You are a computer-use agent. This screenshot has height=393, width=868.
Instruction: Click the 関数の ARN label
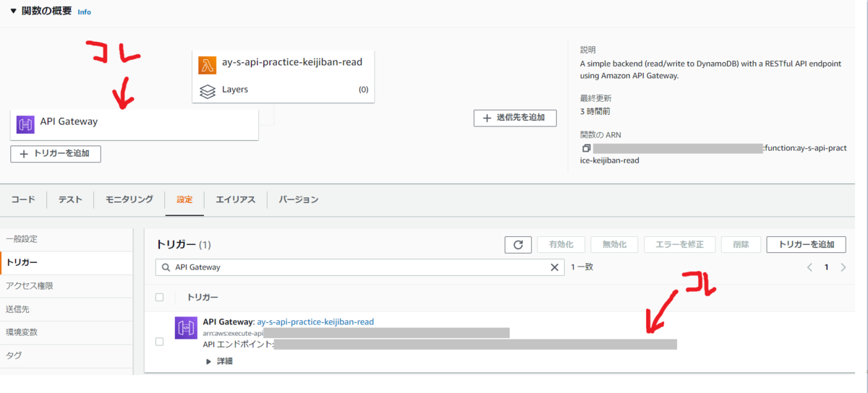click(601, 135)
